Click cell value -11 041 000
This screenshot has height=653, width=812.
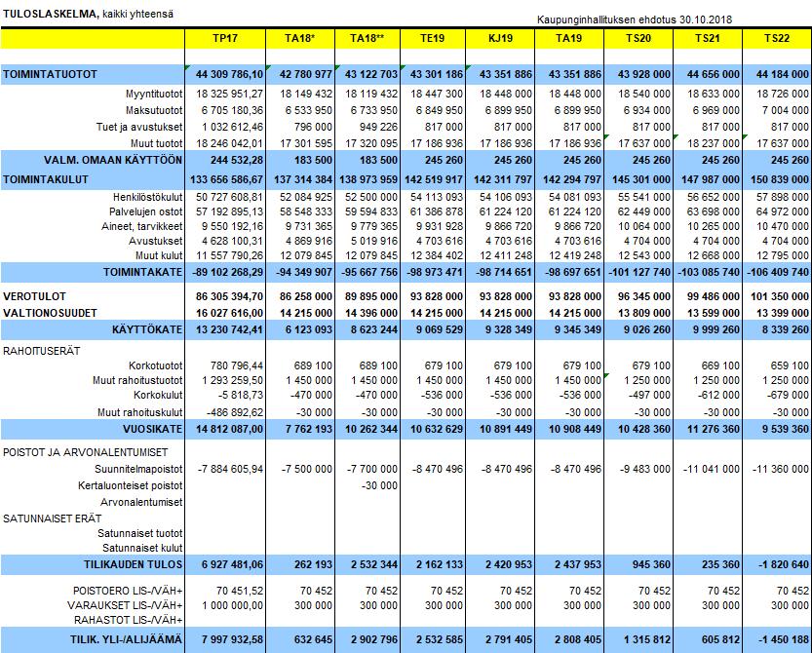point(712,469)
